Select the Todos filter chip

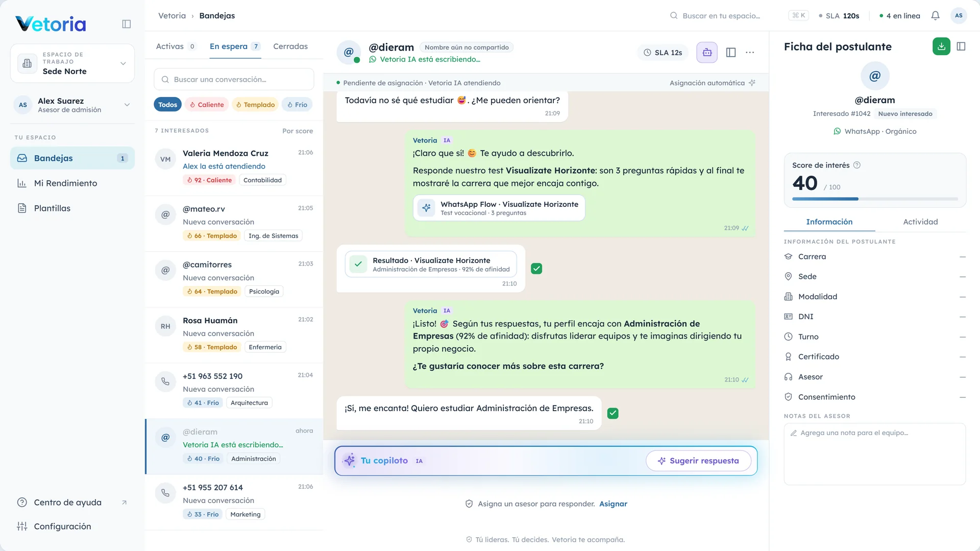[167, 105]
